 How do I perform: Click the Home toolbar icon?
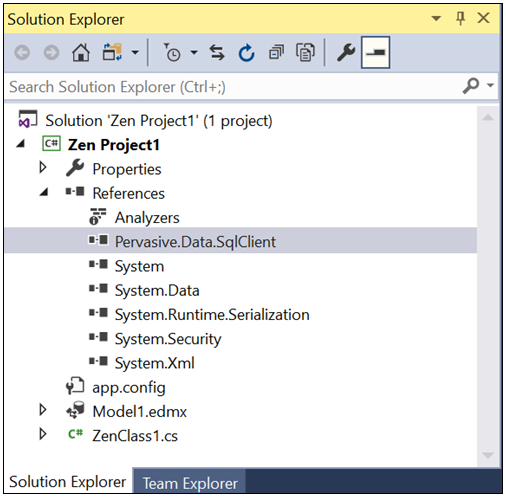pyautogui.click(x=81, y=53)
